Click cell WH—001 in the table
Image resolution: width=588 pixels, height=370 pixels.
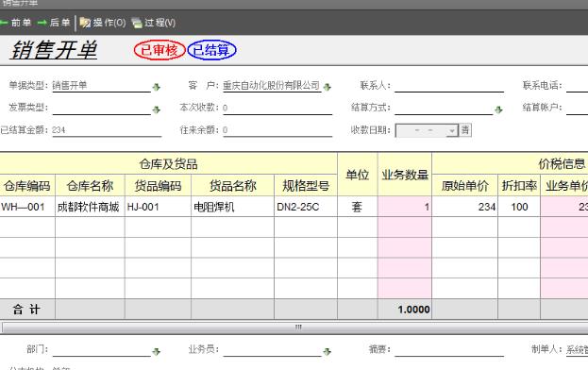[x=27, y=207]
